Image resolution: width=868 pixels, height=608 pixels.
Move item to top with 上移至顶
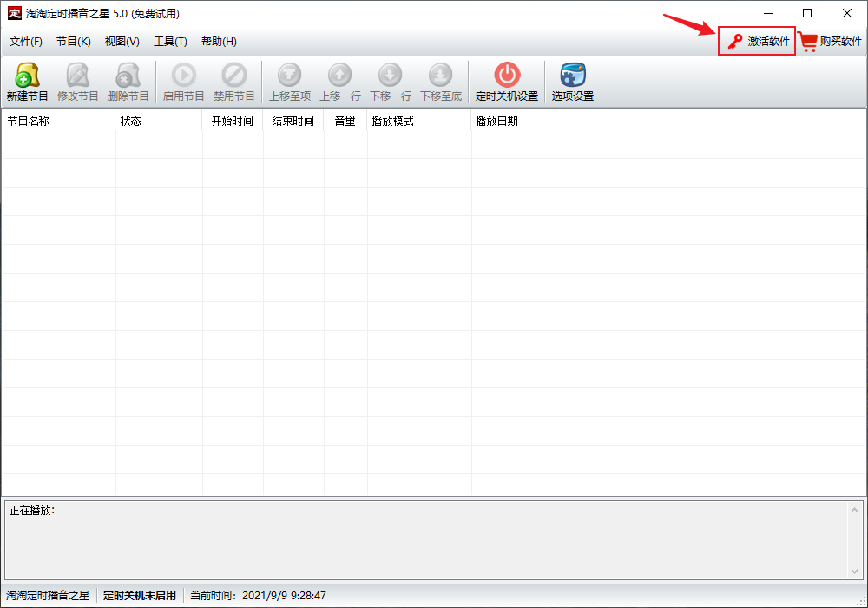(289, 83)
